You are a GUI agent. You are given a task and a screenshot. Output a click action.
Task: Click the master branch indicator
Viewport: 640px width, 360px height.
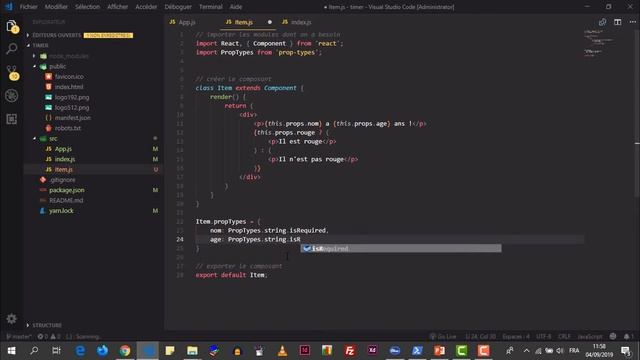[x=18, y=337]
